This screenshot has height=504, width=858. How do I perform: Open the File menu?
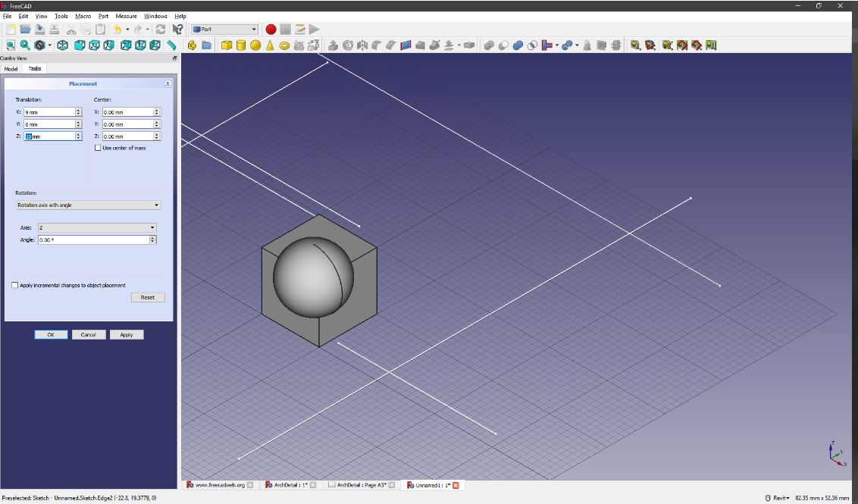coord(7,17)
